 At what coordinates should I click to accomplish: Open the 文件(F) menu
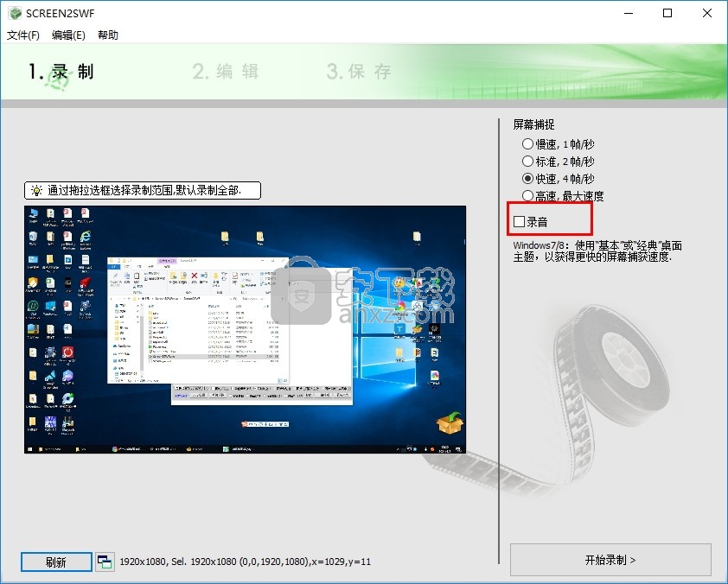22,35
